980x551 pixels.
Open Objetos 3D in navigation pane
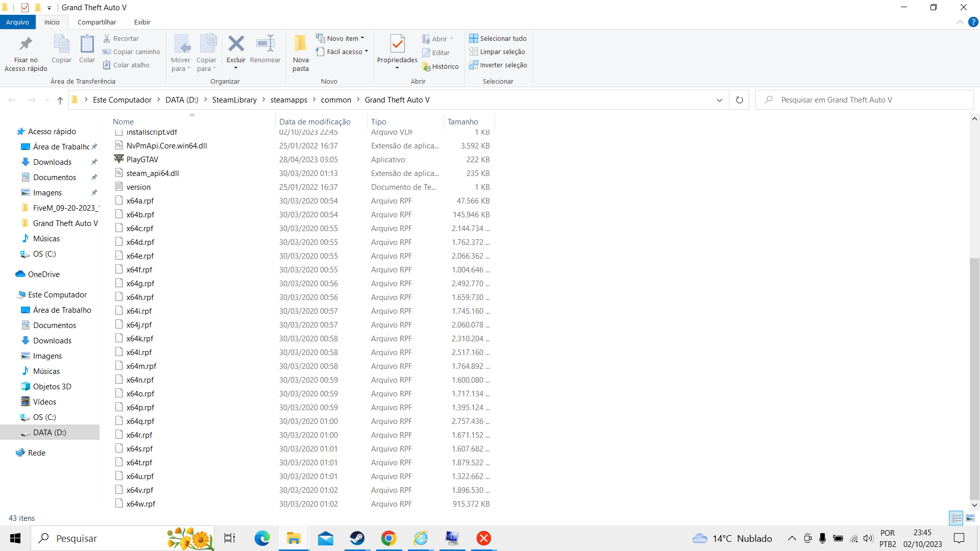tap(52, 386)
